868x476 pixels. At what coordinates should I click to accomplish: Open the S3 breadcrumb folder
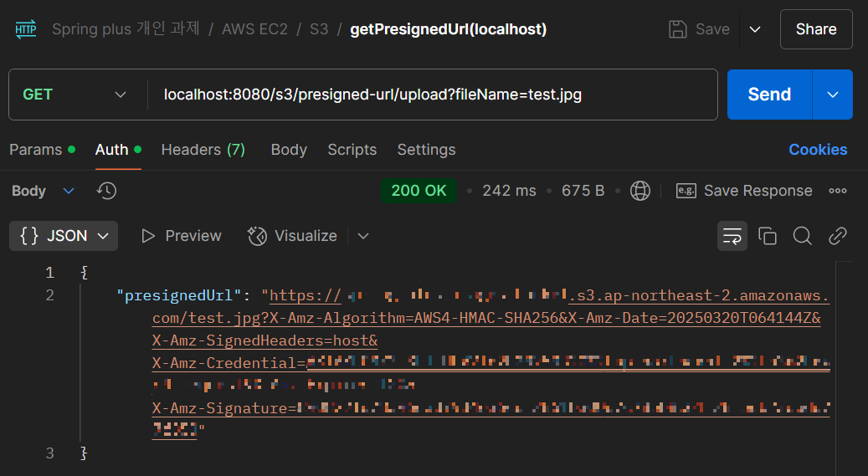[x=319, y=29]
